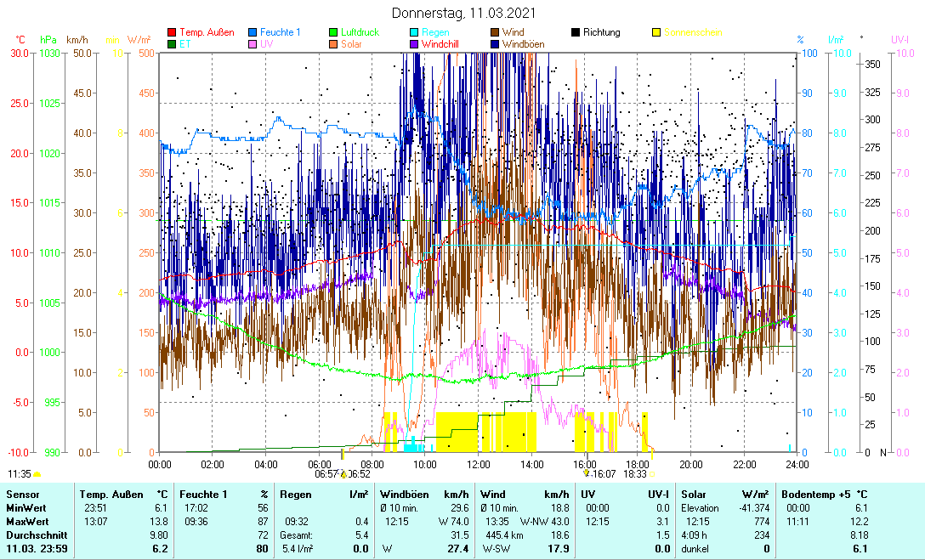
Task: Click the pink UV legend square
Action: point(253,44)
